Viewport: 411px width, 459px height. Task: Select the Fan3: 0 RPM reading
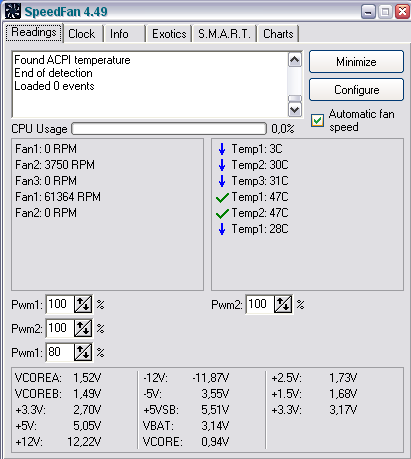coord(46,181)
